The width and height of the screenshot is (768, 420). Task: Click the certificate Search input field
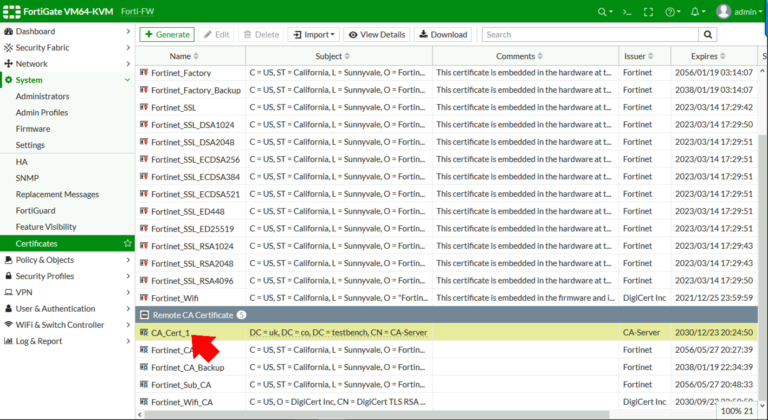[590, 34]
